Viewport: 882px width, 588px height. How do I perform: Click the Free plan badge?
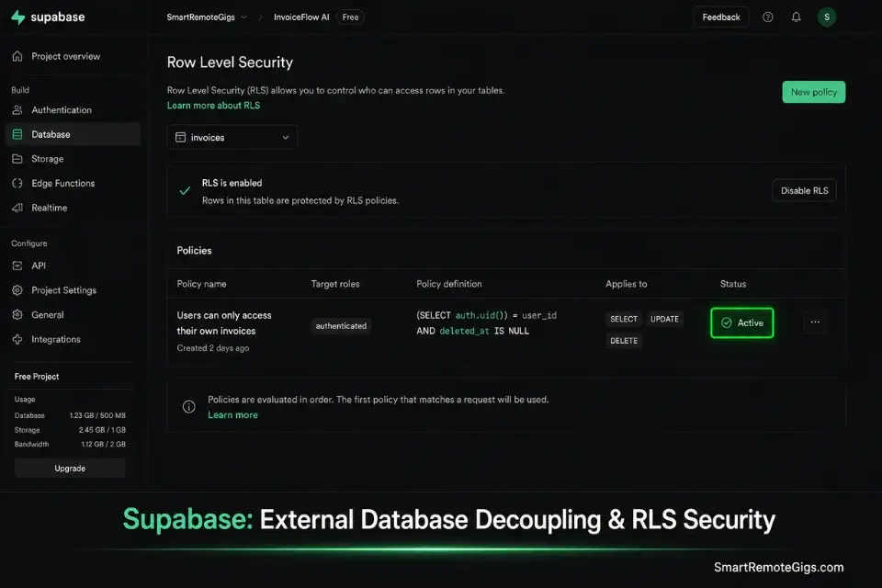pos(350,17)
